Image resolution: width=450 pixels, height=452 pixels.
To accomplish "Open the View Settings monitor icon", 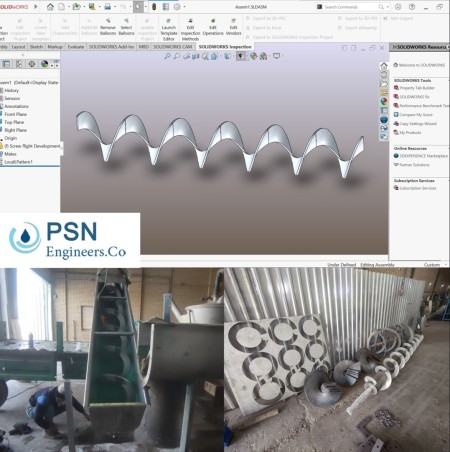I will click(276, 56).
